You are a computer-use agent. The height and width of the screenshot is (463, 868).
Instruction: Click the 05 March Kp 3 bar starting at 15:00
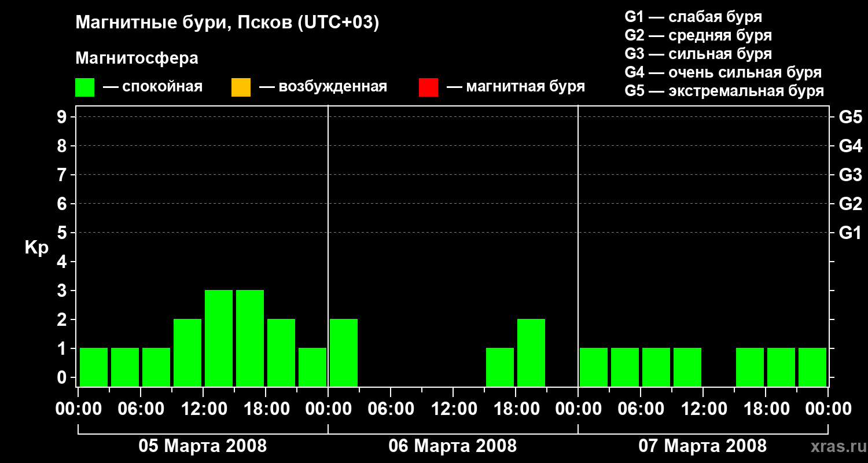pyautogui.click(x=250, y=338)
